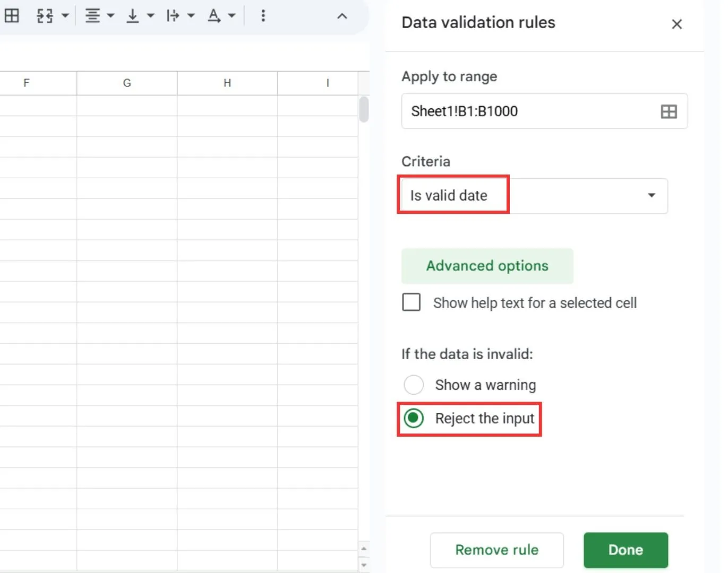This screenshot has height=573, width=728.
Task: Select the Show a warning radio button
Action: (414, 385)
